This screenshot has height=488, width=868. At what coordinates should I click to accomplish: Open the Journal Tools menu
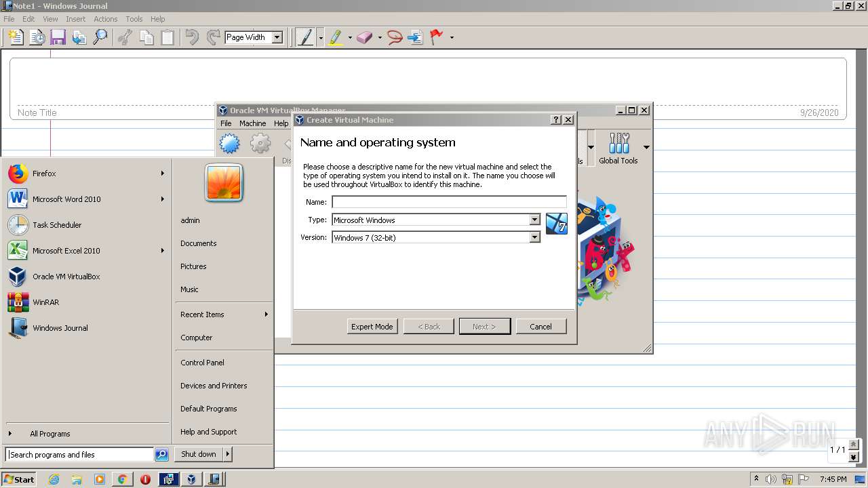coord(134,19)
